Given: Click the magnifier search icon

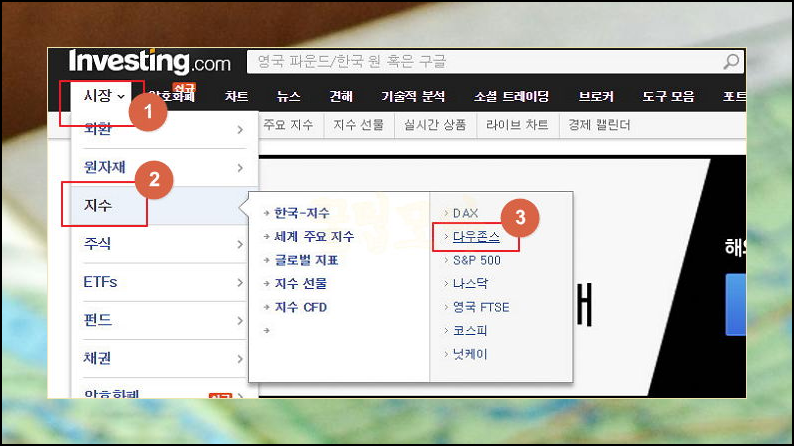Looking at the screenshot, I should coord(731,62).
